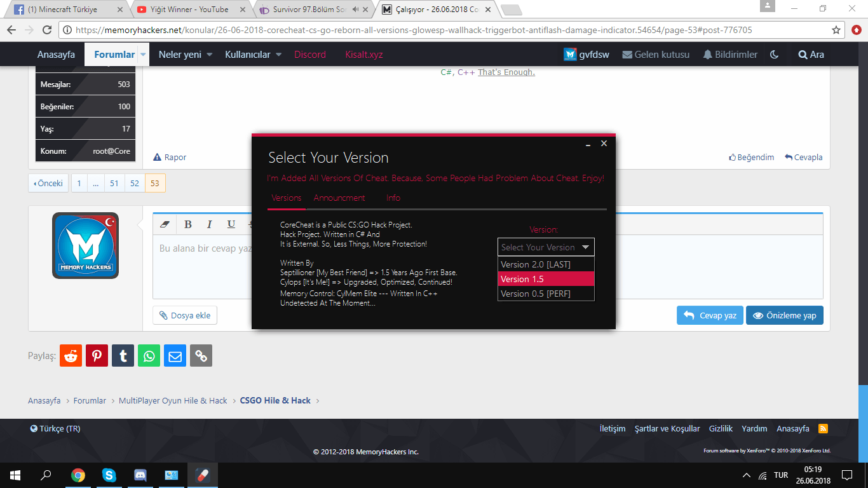The height and width of the screenshot is (488, 868).
Task: Share the thread via WhatsApp
Action: [x=149, y=356]
